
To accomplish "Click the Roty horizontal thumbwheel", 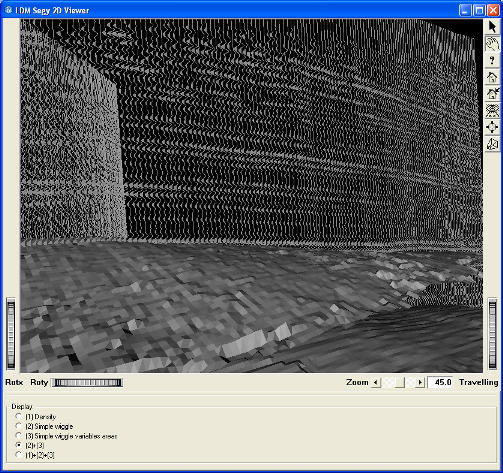I will 88,383.
